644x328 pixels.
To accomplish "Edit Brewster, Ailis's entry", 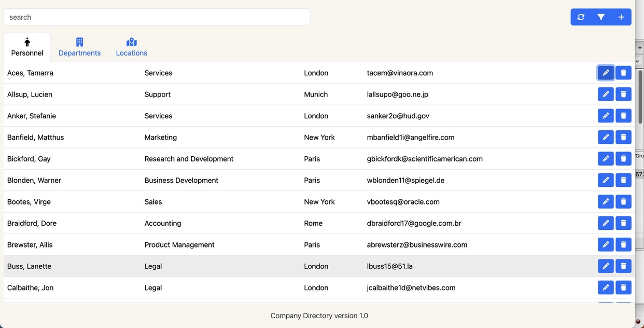I will pyautogui.click(x=606, y=244).
